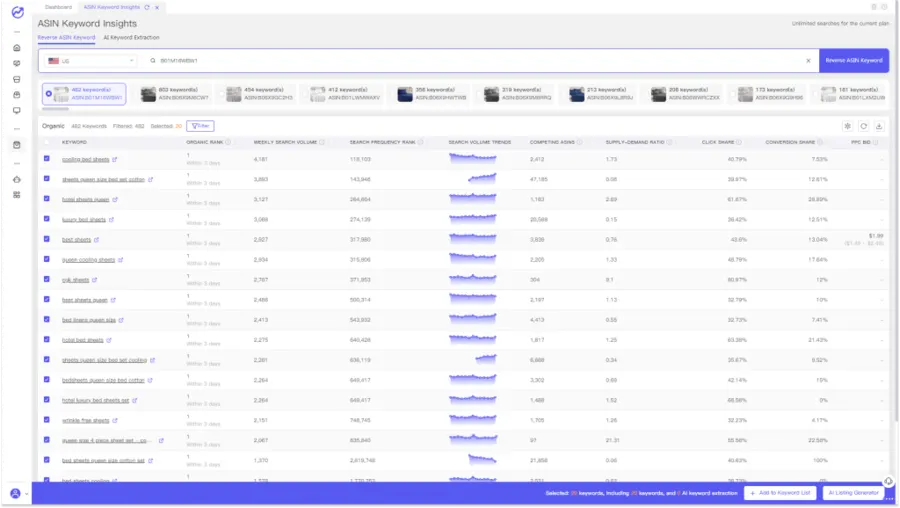Uncheck the wrinkle free sheets row checkbox
This screenshot has width=900, height=508.
click(47, 420)
